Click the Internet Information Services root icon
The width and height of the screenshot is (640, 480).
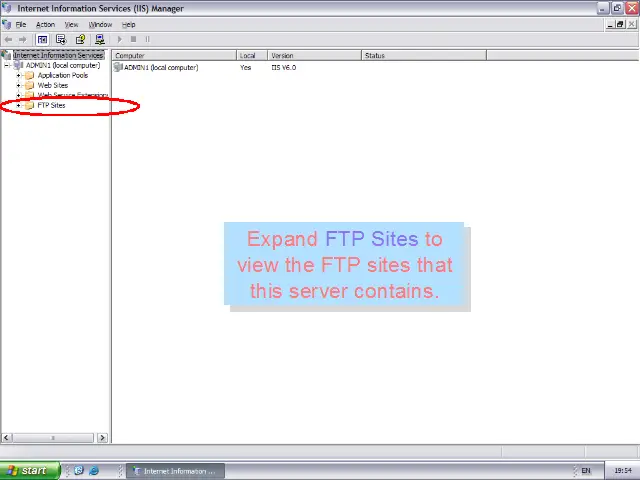point(6,55)
